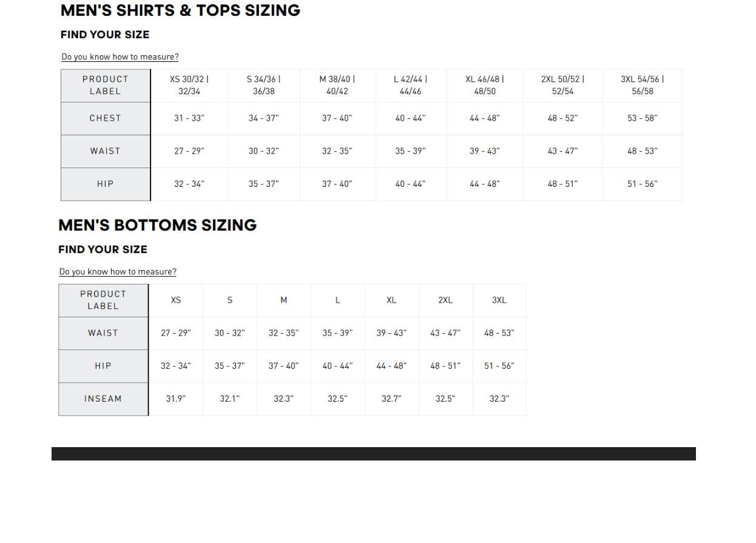Select the HIP row header in tops table
The height and width of the screenshot is (543, 756).
click(106, 184)
